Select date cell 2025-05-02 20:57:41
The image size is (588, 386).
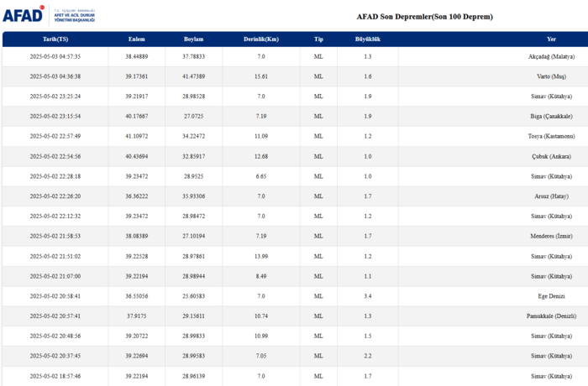[55, 316]
